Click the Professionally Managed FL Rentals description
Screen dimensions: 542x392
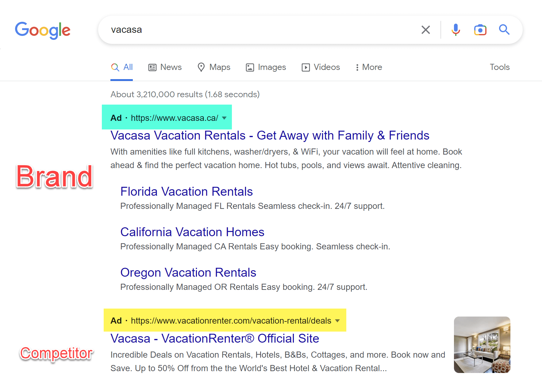coord(252,206)
